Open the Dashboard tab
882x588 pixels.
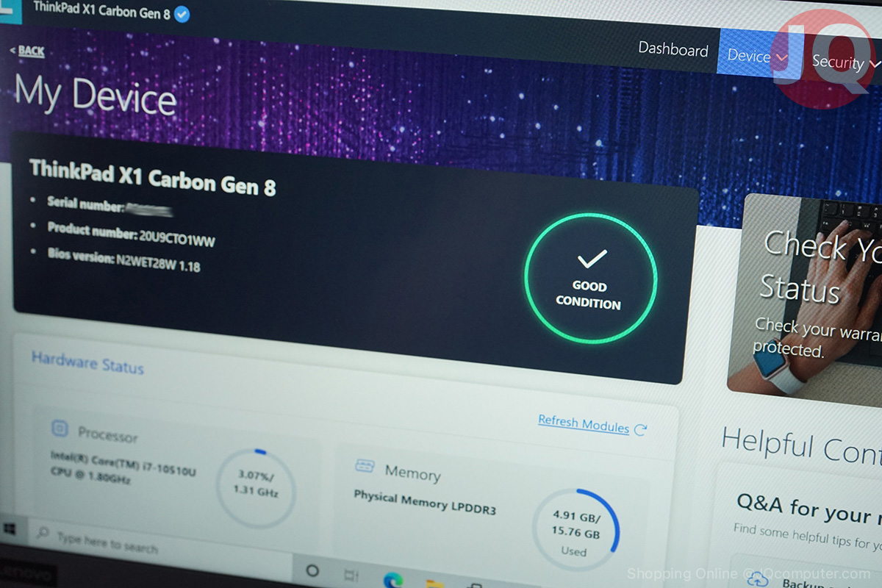[x=673, y=49]
